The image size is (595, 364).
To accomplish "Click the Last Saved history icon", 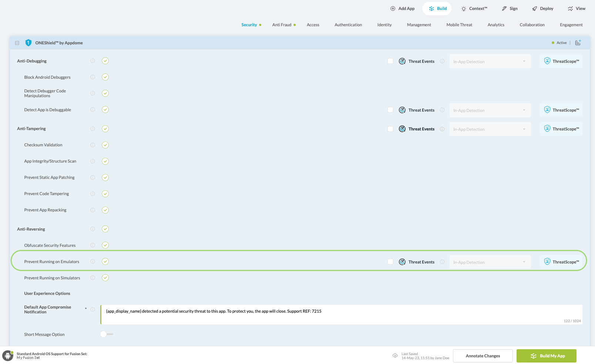I will coord(395,356).
